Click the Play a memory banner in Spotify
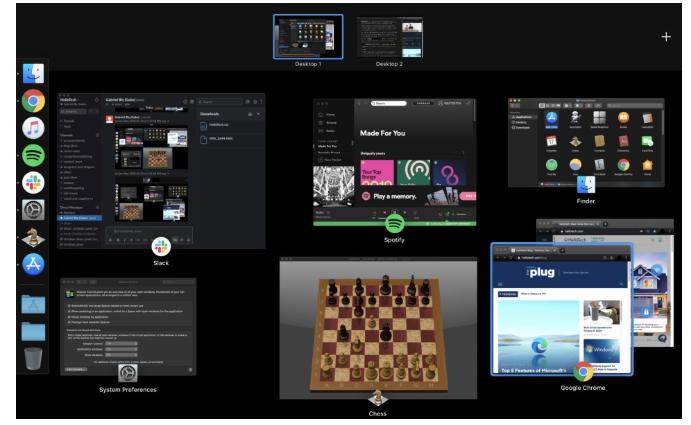This screenshot has height=425, width=691. click(416, 196)
